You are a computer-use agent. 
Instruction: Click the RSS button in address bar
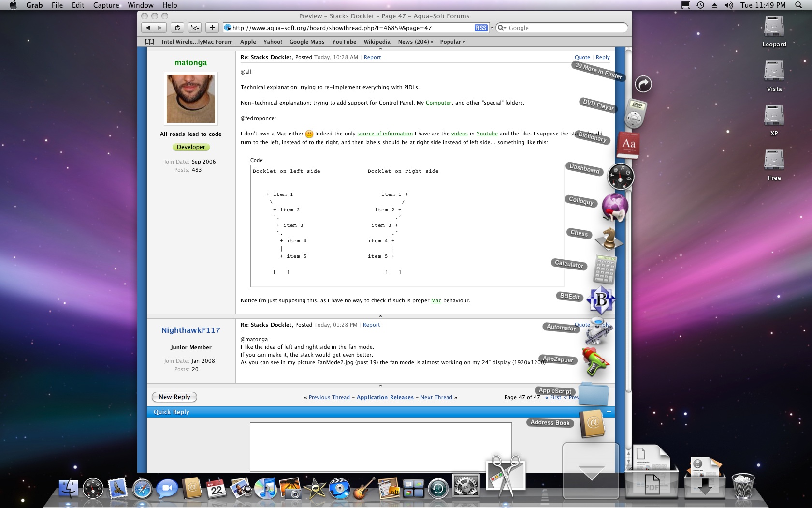(x=481, y=28)
